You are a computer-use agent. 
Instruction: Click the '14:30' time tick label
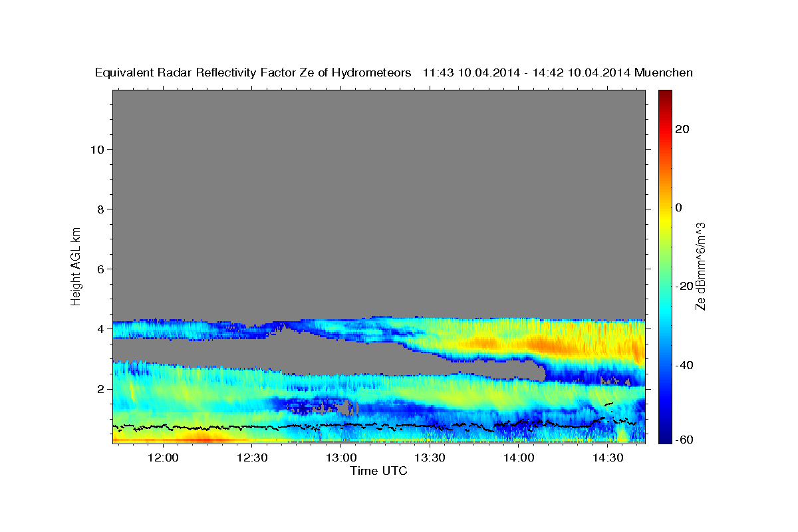tap(608, 458)
